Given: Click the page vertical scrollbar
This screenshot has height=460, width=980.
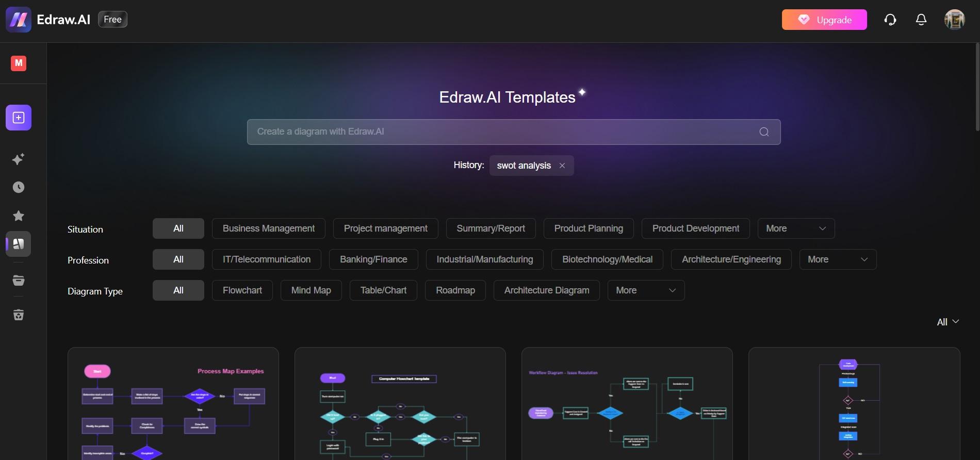Looking at the screenshot, I should point(977,87).
